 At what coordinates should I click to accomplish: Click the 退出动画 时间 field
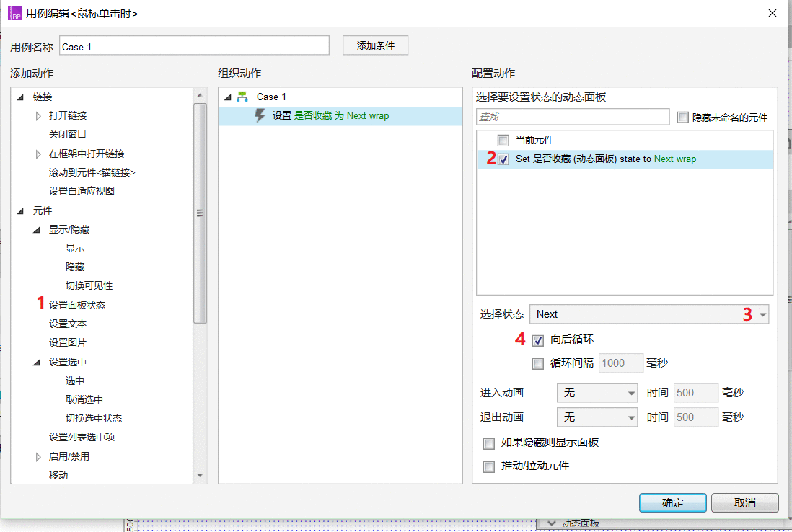click(x=695, y=417)
